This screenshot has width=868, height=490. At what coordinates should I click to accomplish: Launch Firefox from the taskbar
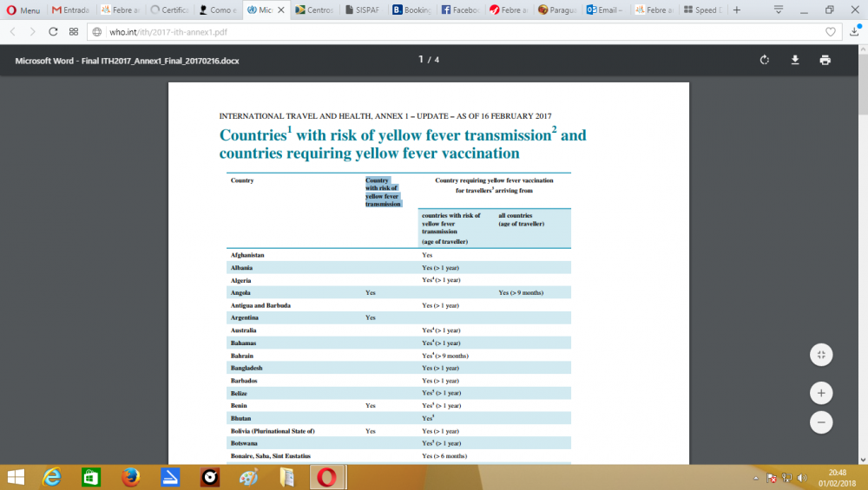(x=131, y=477)
